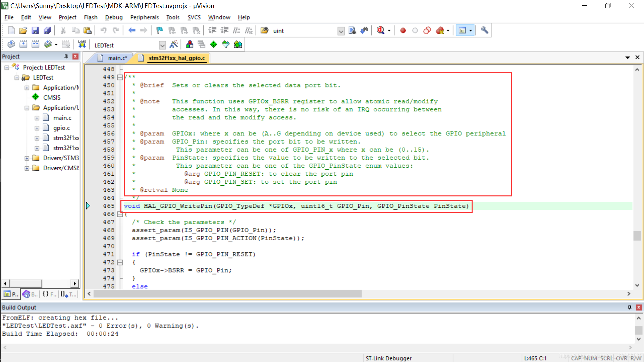Close the Build Output panel

point(639,307)
